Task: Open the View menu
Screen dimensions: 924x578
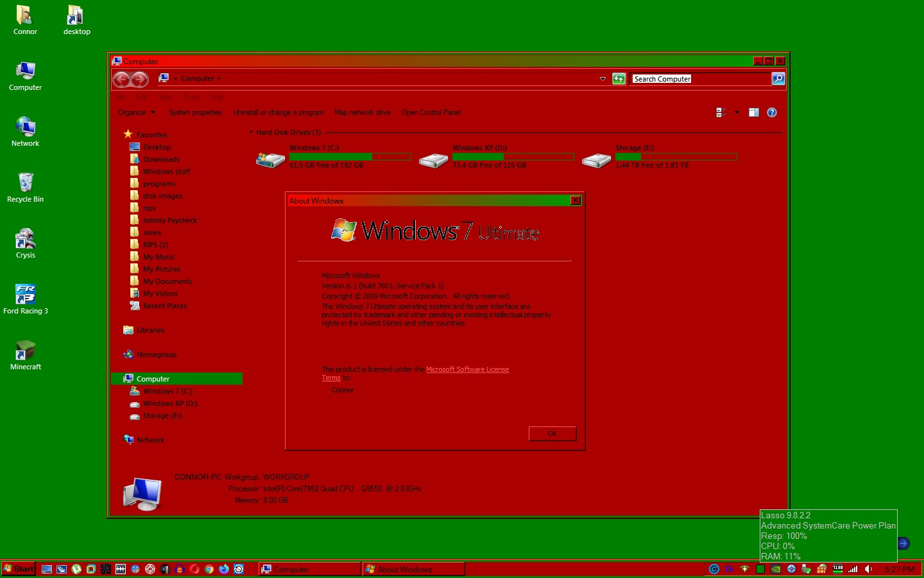Action: tap(165, 98)
